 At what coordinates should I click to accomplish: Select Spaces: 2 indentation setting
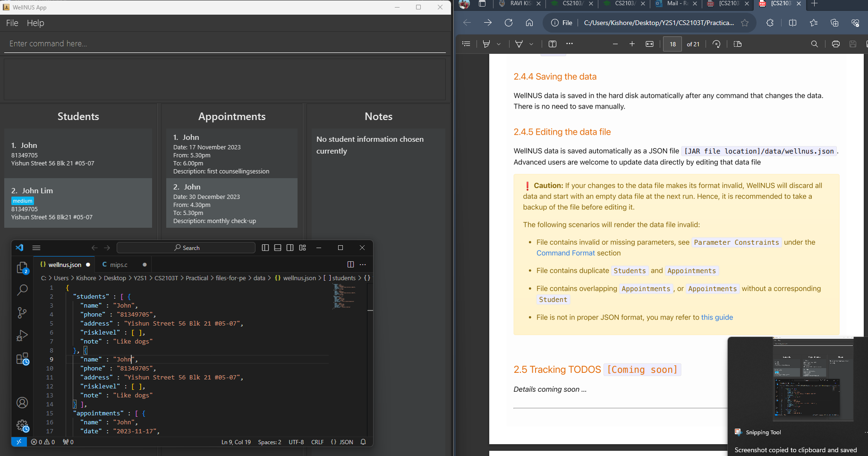[269, 442]
